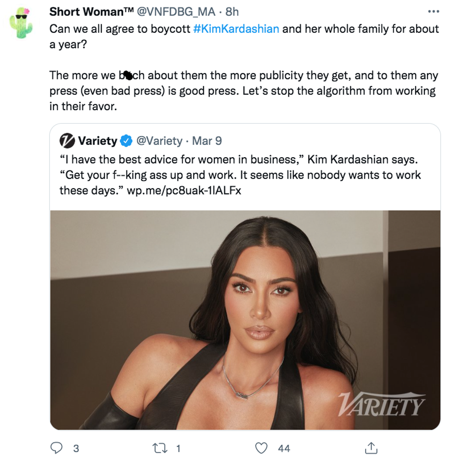Click the blue verified badge beside Variety
Image resolution: width=450 pixels, height=476 pixels.
[x=127, y=141]
